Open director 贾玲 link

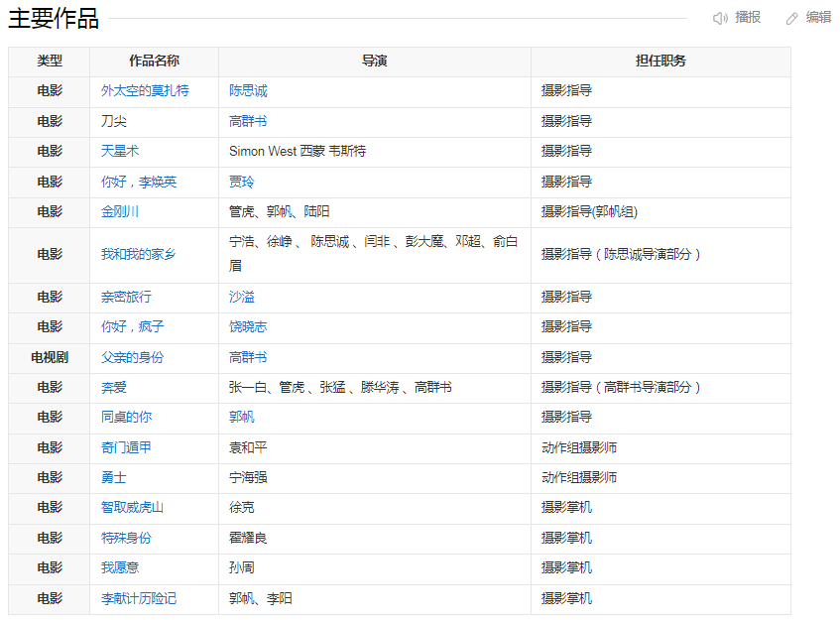click(242, 182)
